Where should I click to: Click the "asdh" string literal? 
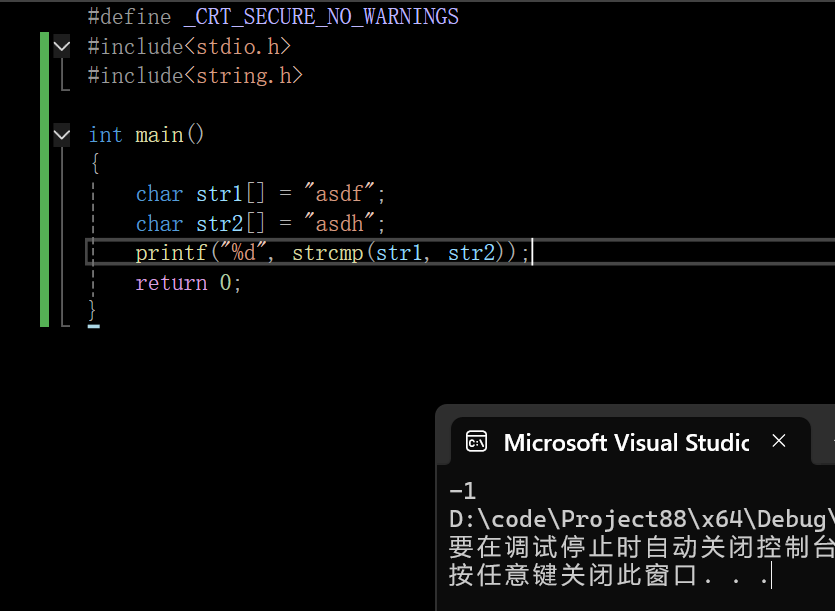[340, 223]
